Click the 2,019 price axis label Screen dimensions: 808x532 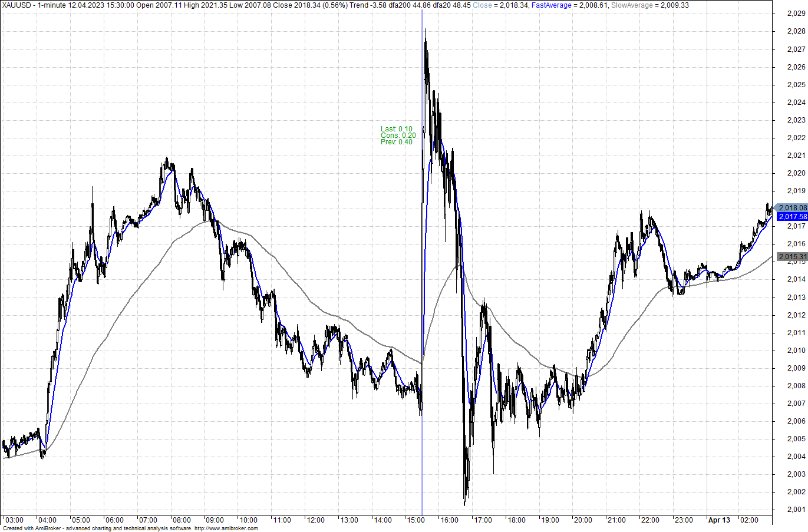coord(796,191)
